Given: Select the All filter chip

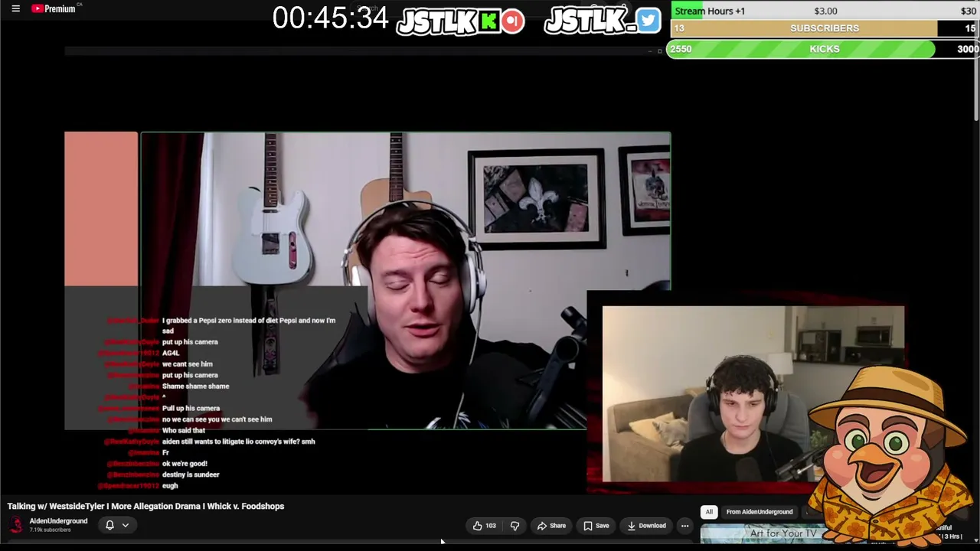Looking at the screenshot, I should click(x=709, y=512).
